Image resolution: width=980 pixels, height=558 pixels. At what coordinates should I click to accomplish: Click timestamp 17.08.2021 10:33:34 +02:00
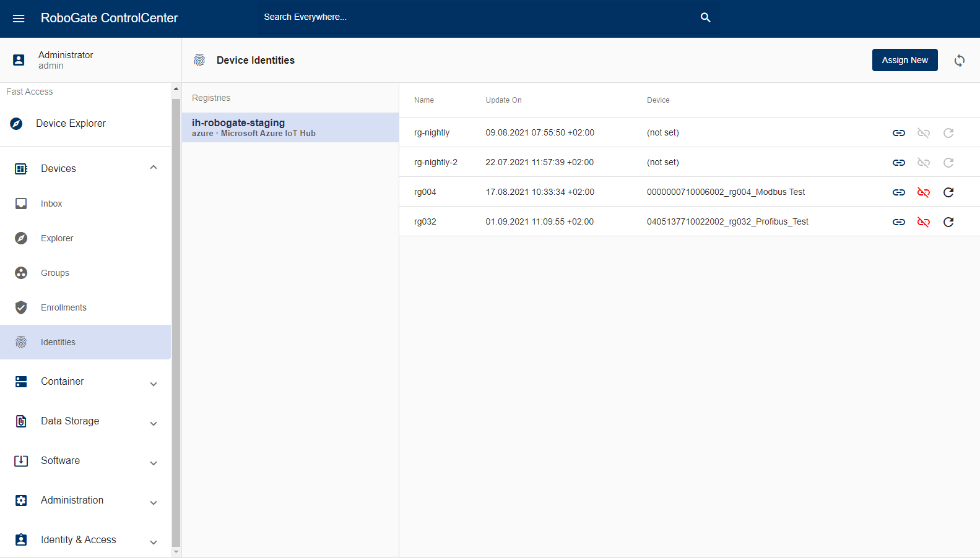(540, 192)
